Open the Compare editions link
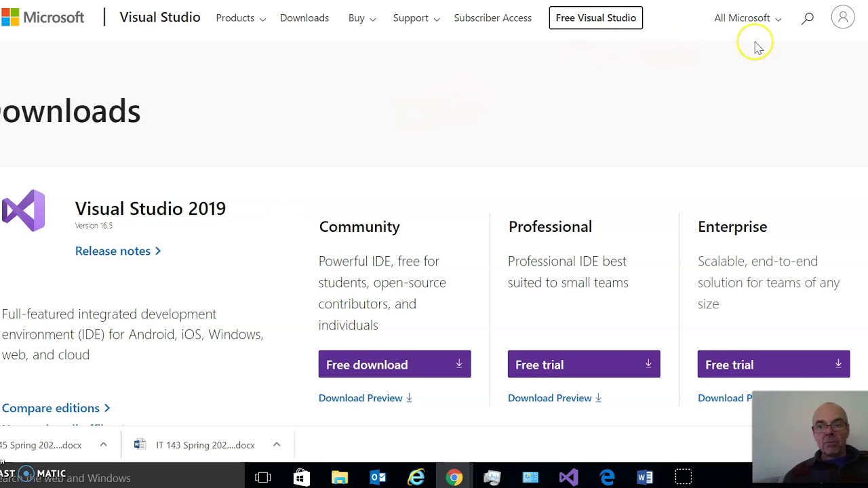Image resolution: width=868 pixels, height=488 pixels. (x=56, y=408)
